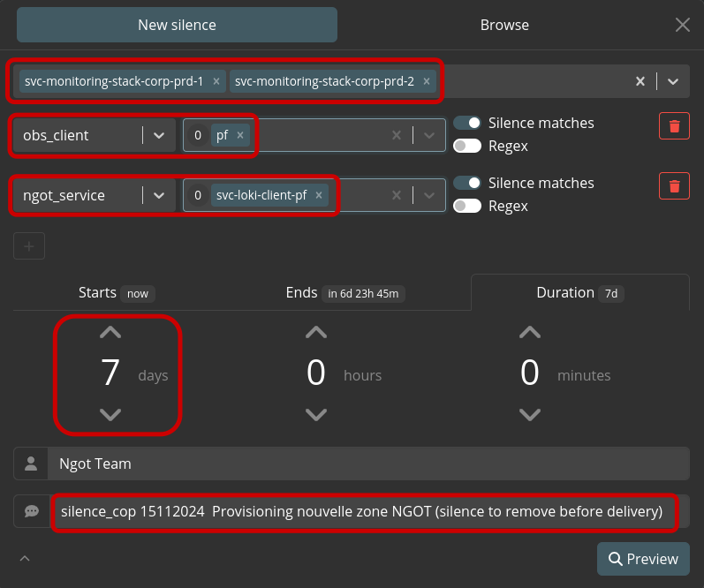Switch to the Browse tab

coord(504,25)
